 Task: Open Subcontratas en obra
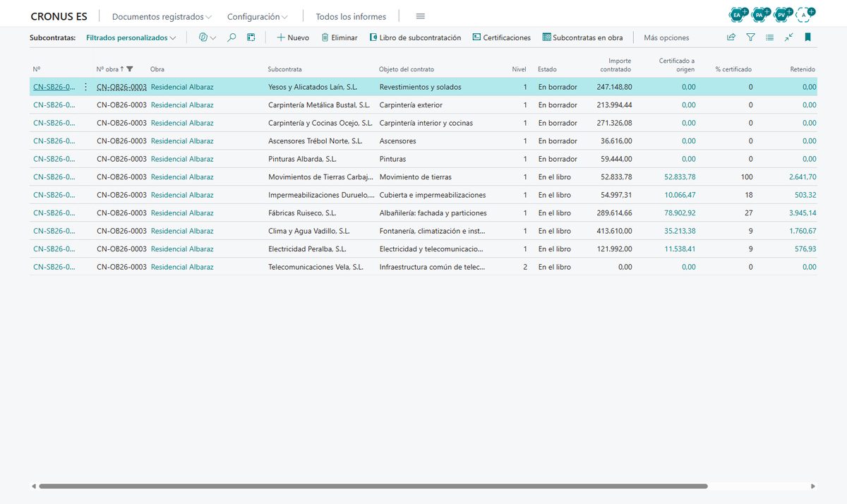pos(582,37)
